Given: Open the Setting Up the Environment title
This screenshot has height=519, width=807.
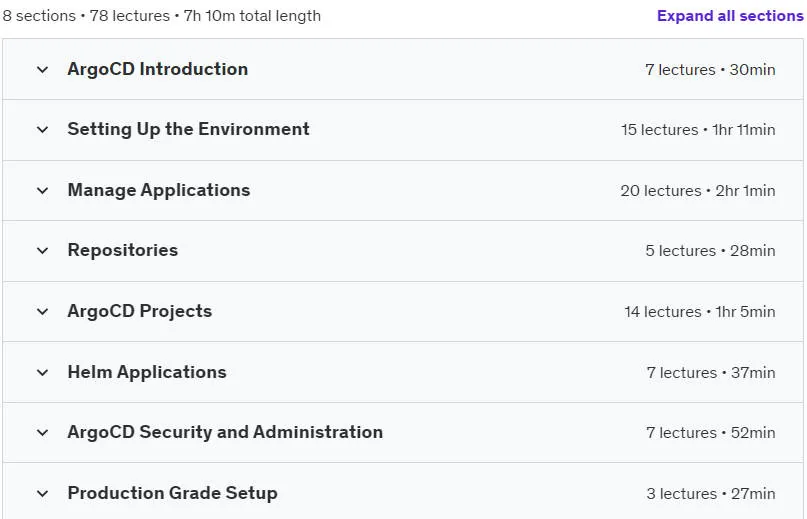Looking at the screenshot, I should pyautogui.click(x=188, y=129).
